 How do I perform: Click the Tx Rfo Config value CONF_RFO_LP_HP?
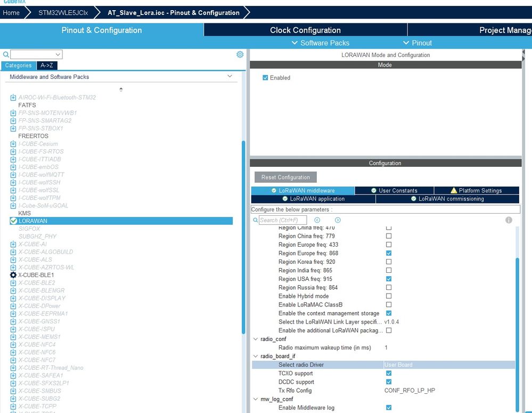click(x=410, y=391)
